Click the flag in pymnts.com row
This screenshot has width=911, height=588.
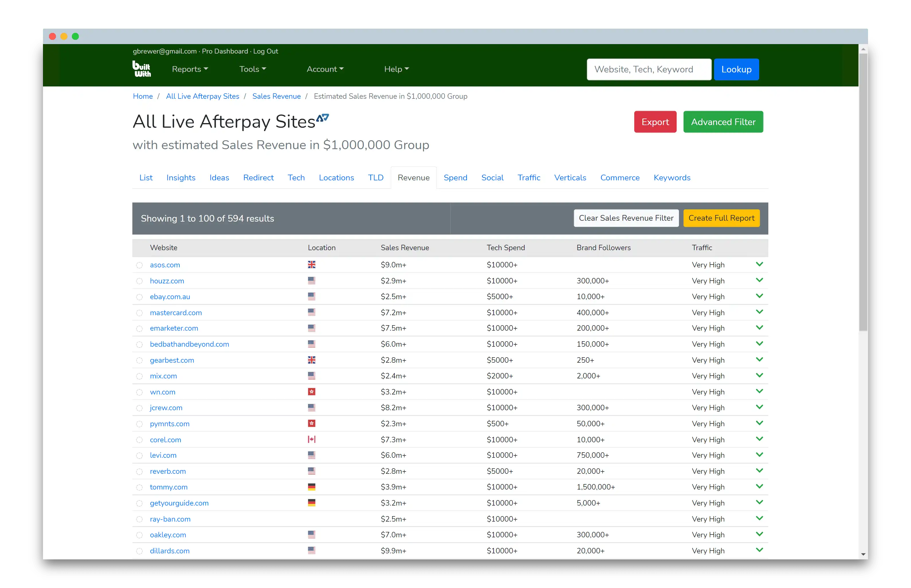pyautogui.click(x=312, y=423)
